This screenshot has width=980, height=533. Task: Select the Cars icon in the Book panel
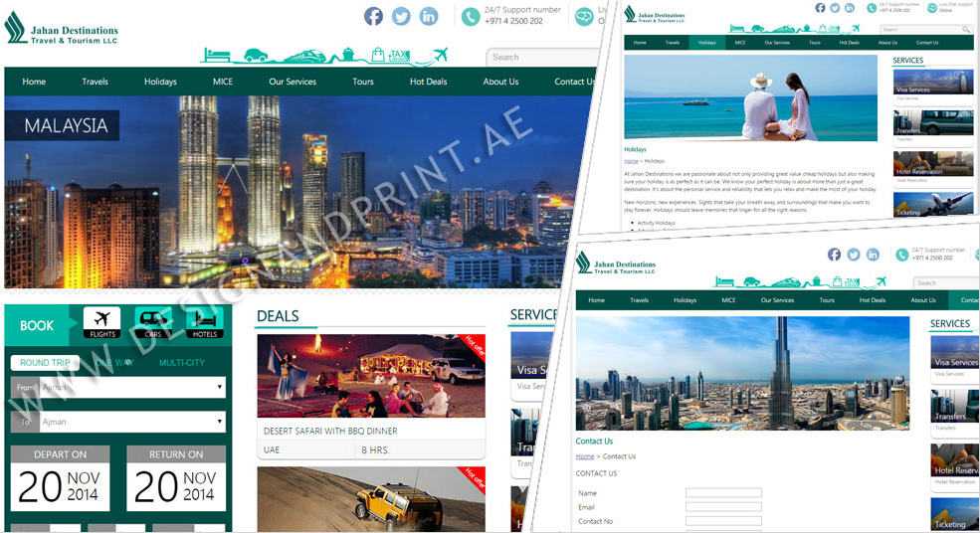click(x=153, y=321)
